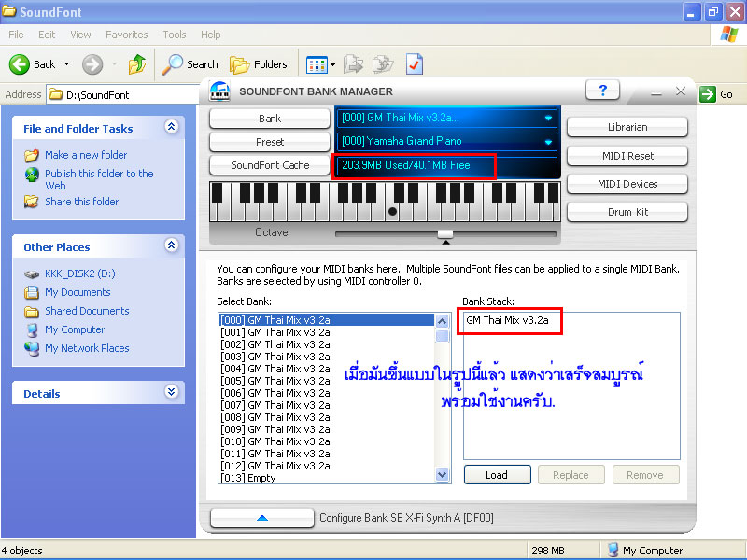
Task: Open MIDI Devices
Action: pyautogui.click(x=627, y=184)
